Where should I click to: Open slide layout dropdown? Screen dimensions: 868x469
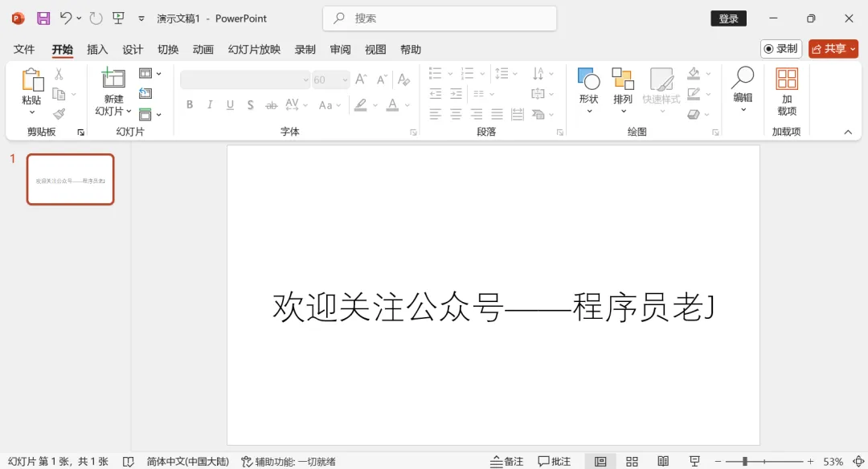pos(150,74)
